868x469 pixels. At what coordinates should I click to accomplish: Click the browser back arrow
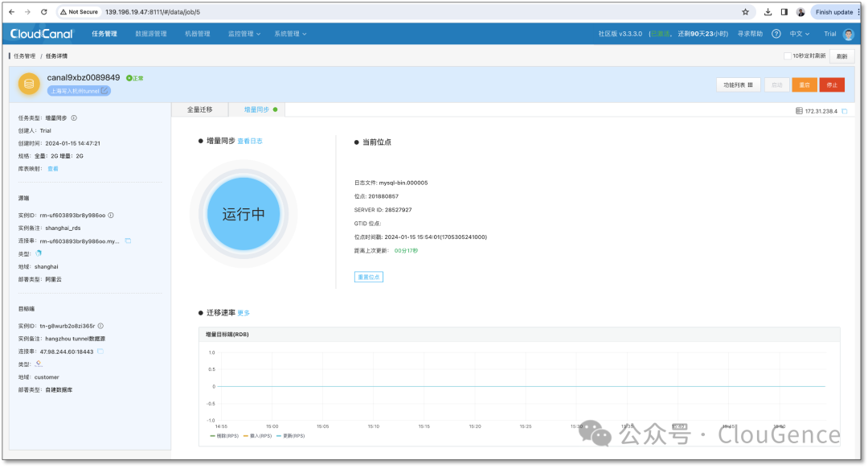tap(11, 11)
